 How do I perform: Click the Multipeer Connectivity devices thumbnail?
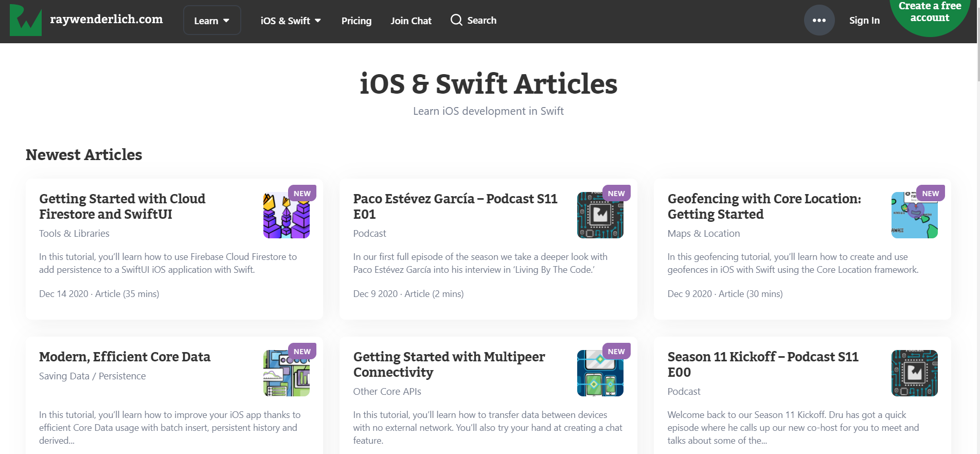pyautogui.click(x=600, y=373)
